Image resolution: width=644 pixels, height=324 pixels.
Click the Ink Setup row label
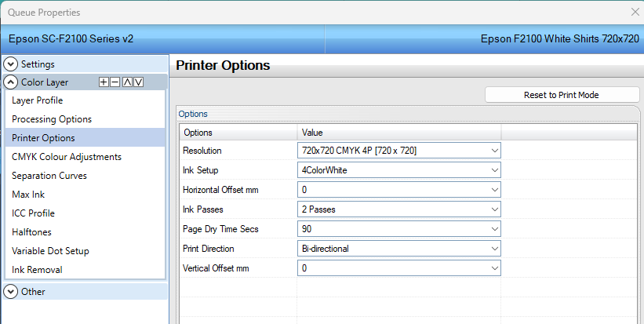(x=201, y=170)
